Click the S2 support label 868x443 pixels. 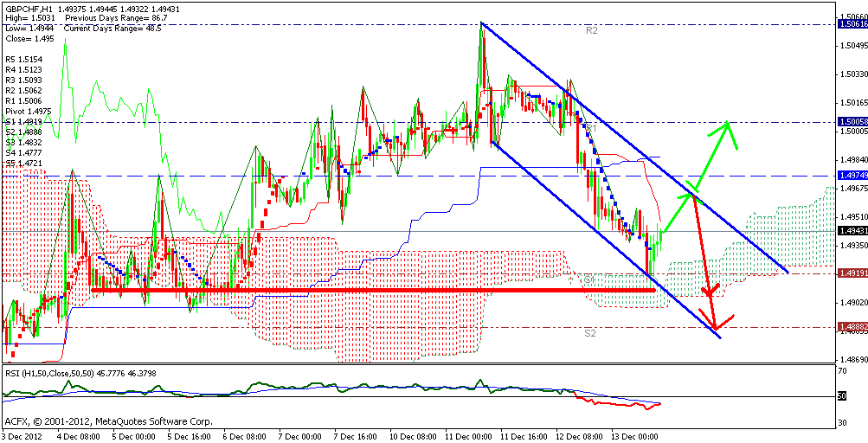click(590, 334)
